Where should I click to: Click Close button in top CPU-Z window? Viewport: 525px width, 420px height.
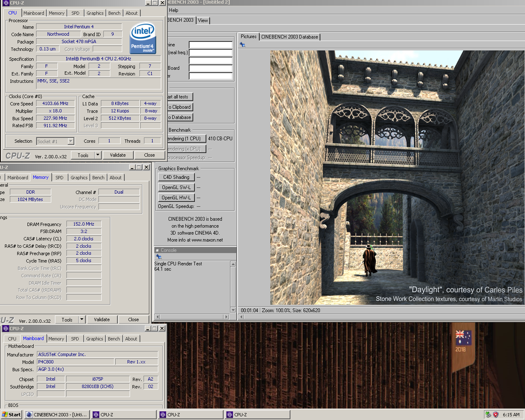coord(149,155)
